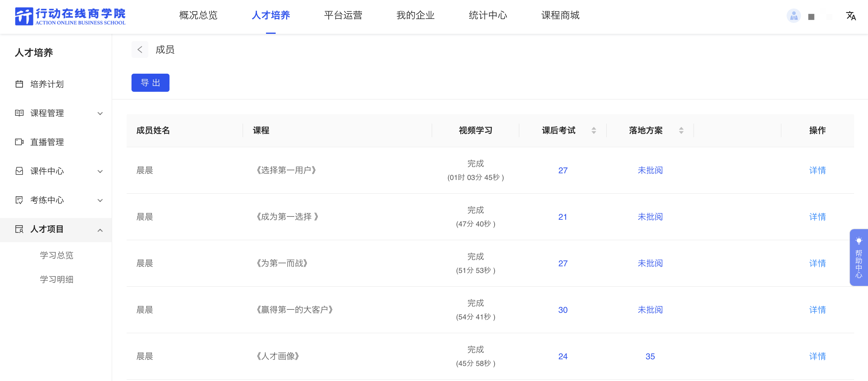Open the 平台运营 tab

coord(343,15)
